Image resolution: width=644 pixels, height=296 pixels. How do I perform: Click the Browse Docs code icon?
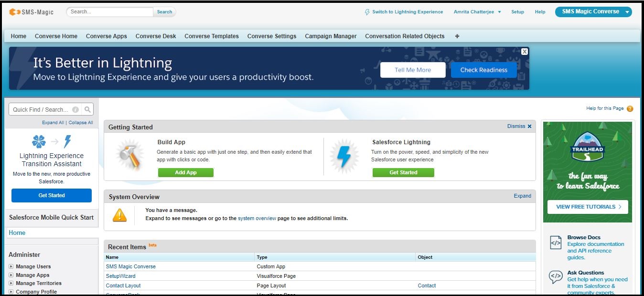556,243
